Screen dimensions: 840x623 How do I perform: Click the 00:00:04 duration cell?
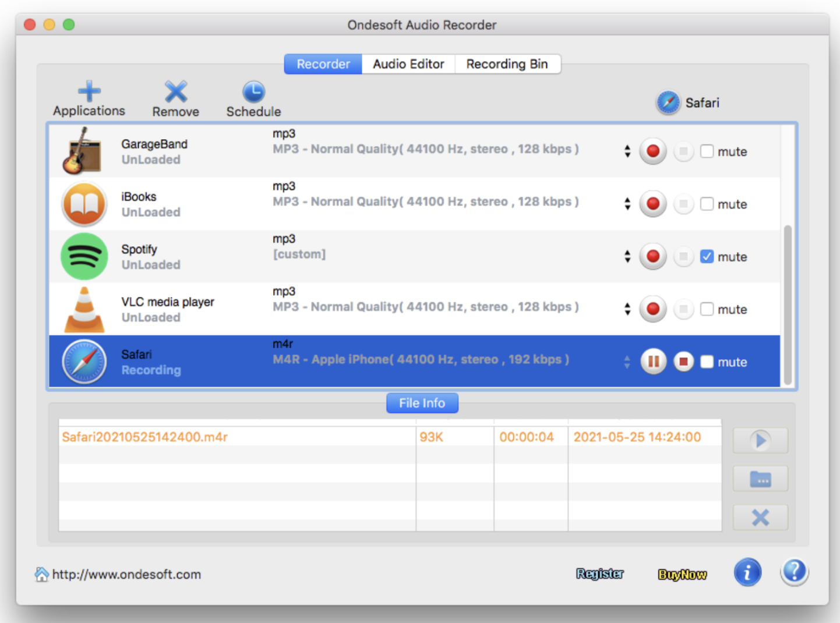[527, 437]
